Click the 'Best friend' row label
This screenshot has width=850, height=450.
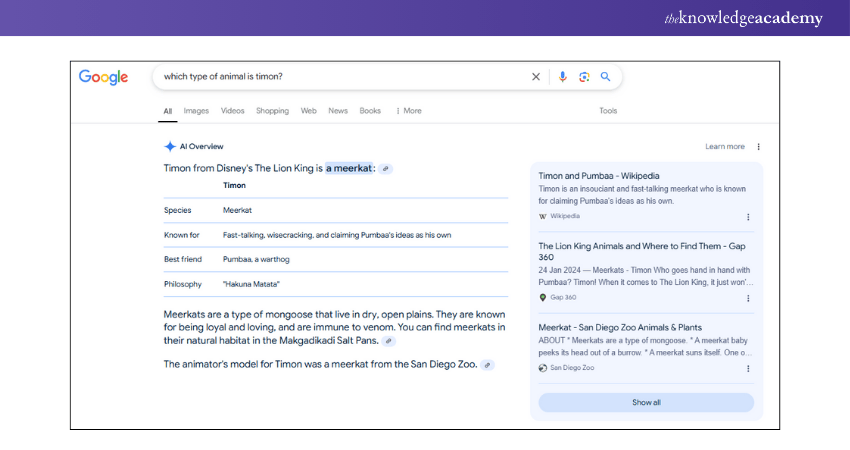[183, 259]
